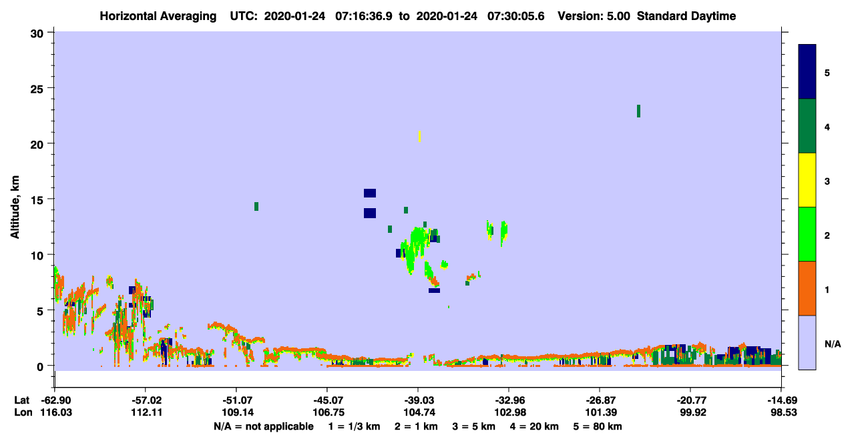Click the dark blue block near 15.5 km altitude
Viewport: 868px width, 445px height.
coord(370,193)
